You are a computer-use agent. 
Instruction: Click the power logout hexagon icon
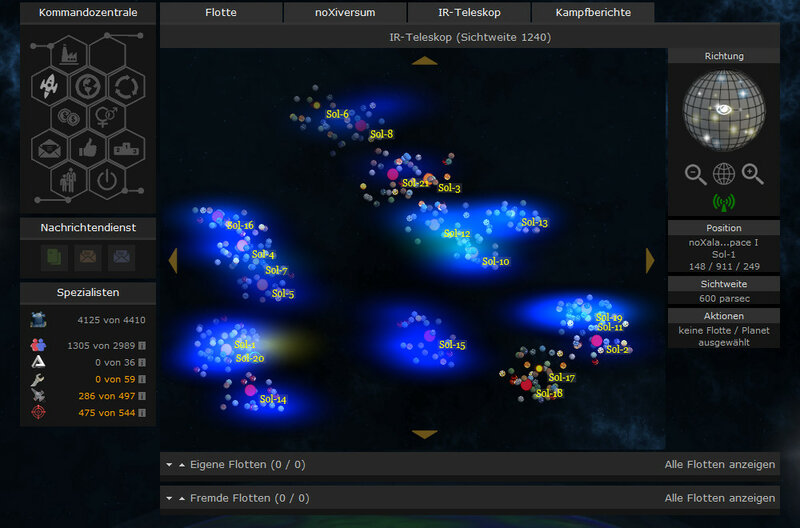pyautogui.click(x=107, y=181)
